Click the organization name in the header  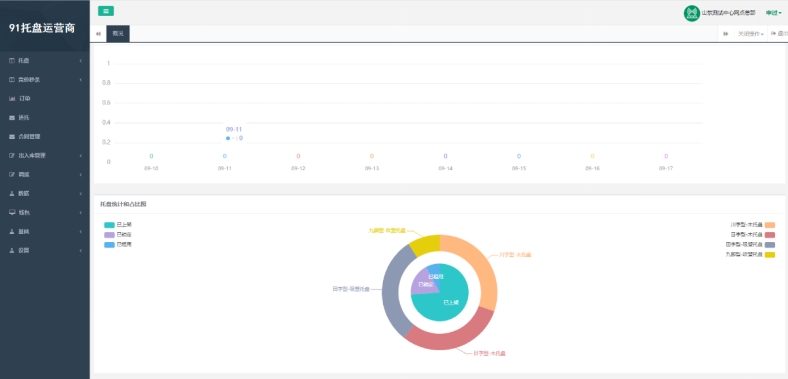[728, 13]
